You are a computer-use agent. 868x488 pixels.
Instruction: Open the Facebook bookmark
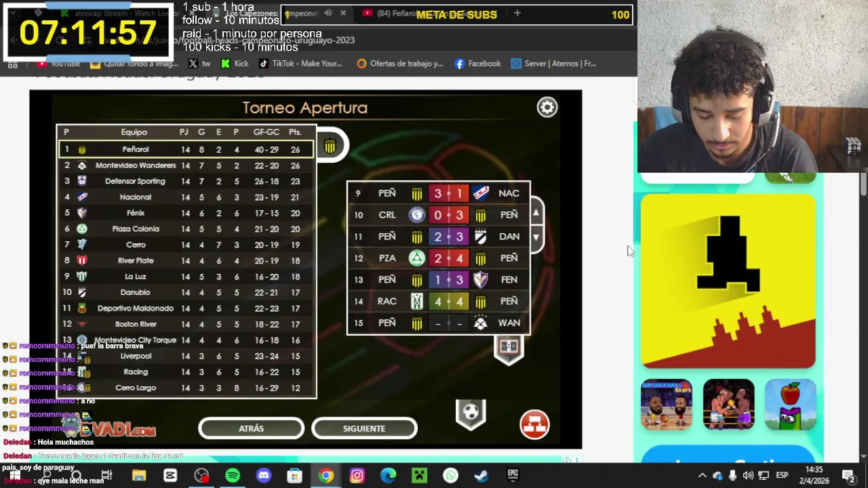(x=477, y=64)
